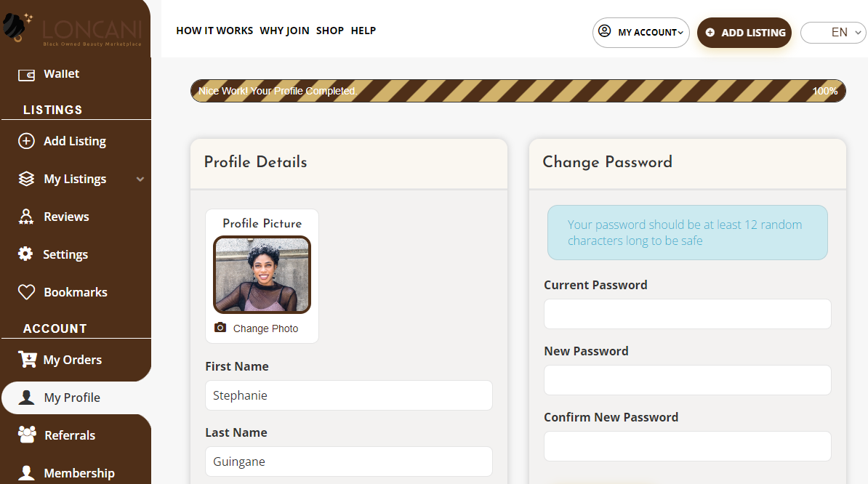Click the Settings gear icon
868x484 pixels.
coord(25,254)
